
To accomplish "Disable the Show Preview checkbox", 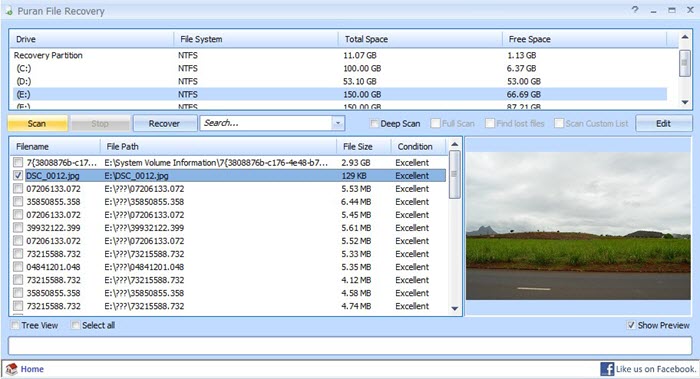I will (631, 325).
